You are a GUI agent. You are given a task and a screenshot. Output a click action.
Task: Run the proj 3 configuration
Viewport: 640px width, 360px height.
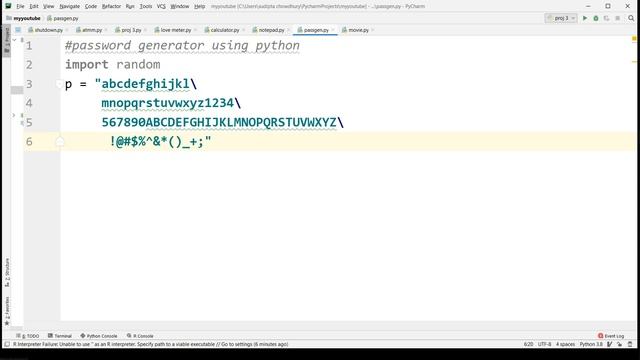[584, 18]
